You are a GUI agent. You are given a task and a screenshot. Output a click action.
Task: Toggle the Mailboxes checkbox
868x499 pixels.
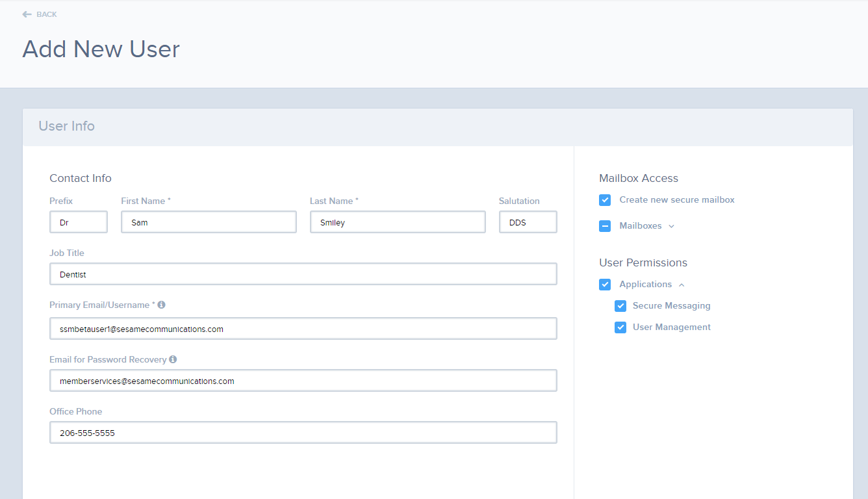605,226
